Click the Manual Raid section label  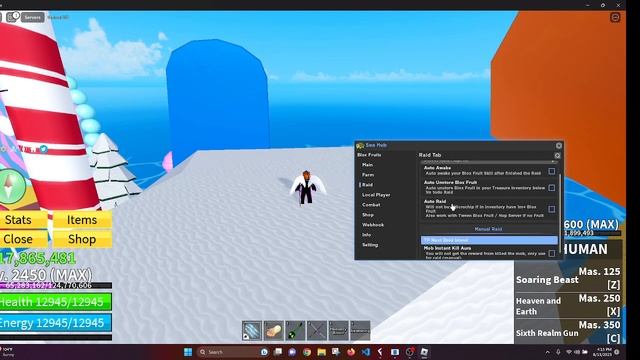pos(488,229)
